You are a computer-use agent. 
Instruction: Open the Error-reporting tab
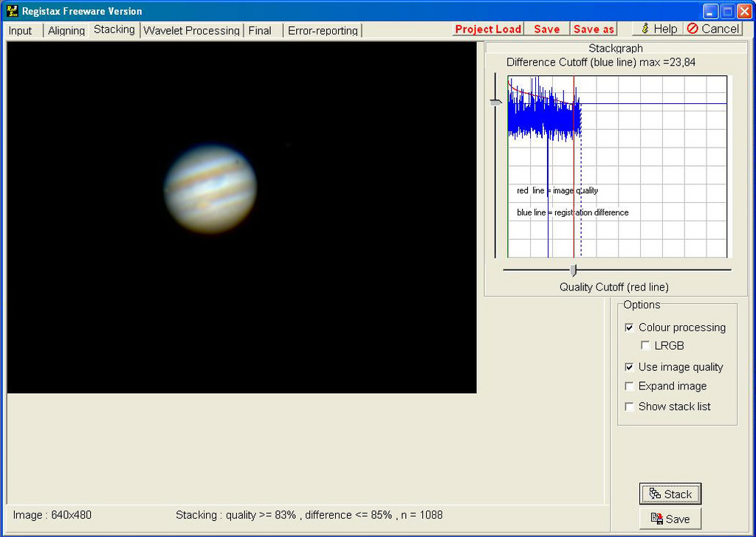click(323, 30)
